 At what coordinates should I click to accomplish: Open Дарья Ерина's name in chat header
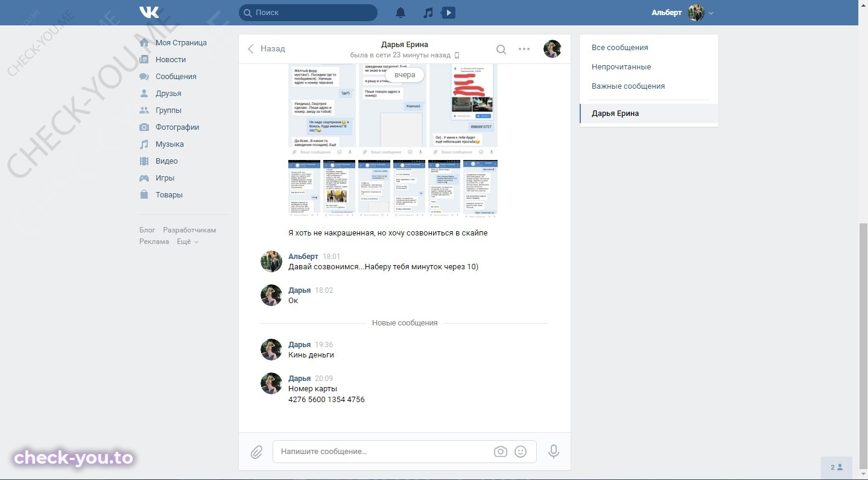pos(405,44)
